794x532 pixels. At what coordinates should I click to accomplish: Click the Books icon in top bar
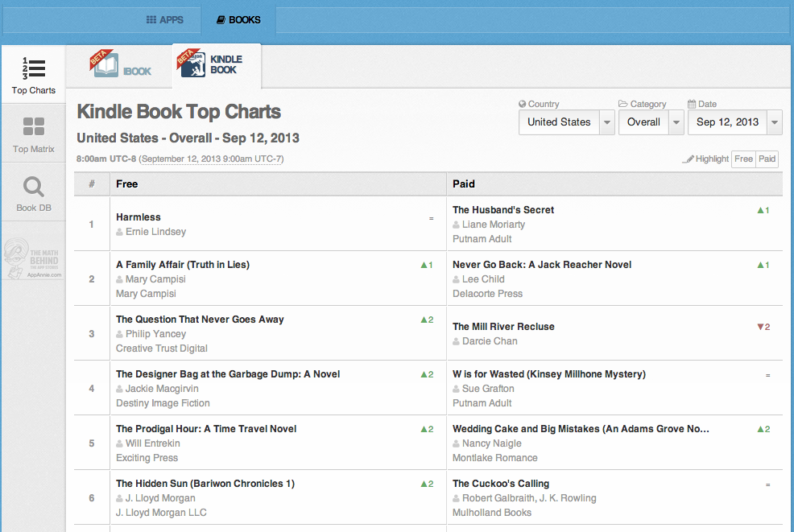click(x=221, y=20)
